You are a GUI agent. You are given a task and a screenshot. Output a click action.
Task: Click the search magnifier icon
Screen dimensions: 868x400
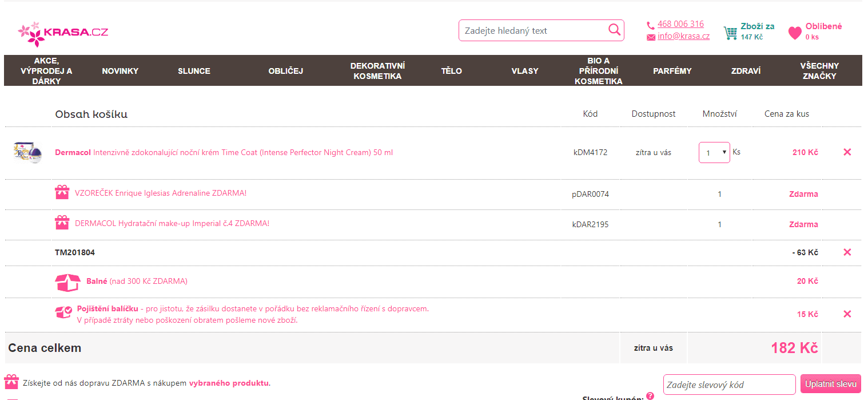point(614,30)
